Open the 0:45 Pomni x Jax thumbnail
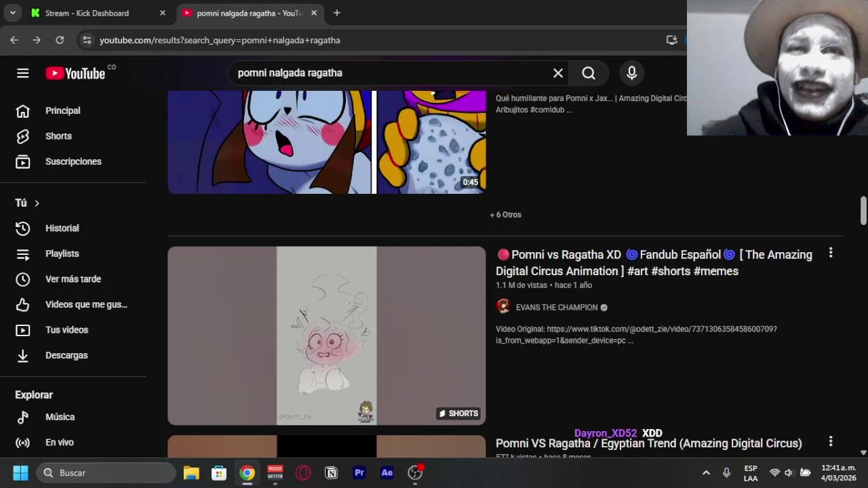Screen dimensions: 868x488 click(327, 142)
